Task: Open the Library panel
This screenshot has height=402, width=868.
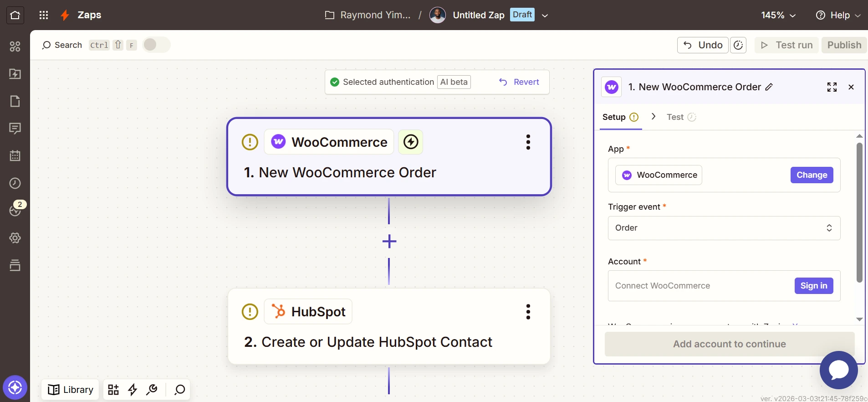Action: [x=71, y=390]
